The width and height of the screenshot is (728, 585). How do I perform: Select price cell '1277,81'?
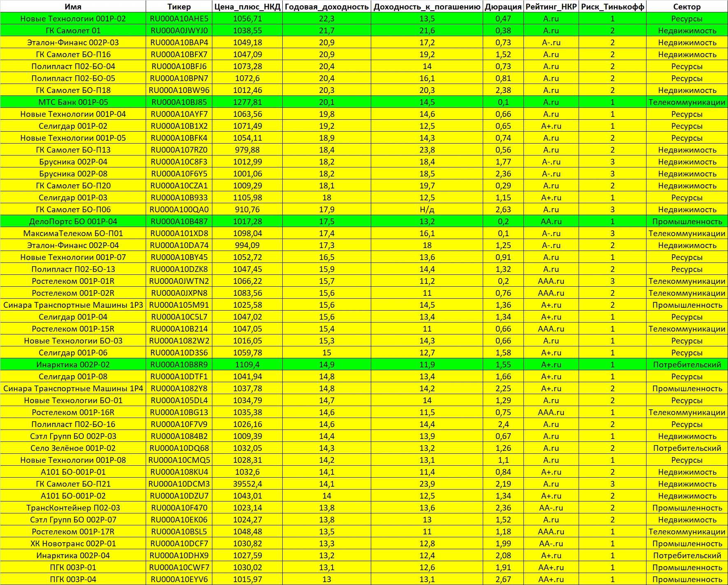[x=247, y=102]
